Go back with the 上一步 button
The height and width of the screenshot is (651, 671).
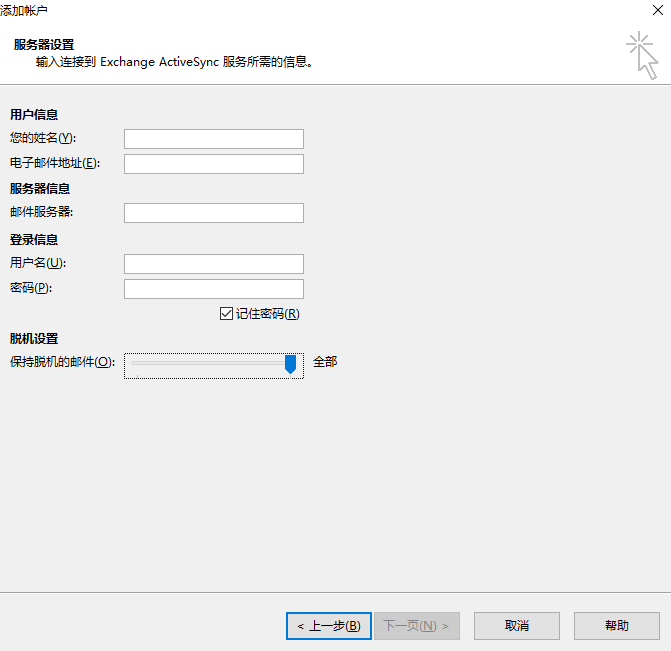(328, 626)
